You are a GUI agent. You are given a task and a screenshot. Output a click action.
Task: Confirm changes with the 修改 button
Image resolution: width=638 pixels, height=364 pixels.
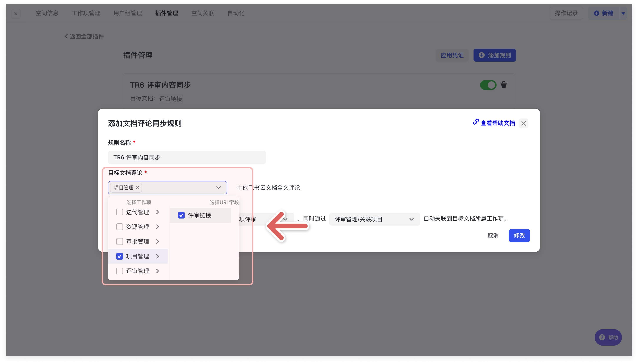coord(519,235)
